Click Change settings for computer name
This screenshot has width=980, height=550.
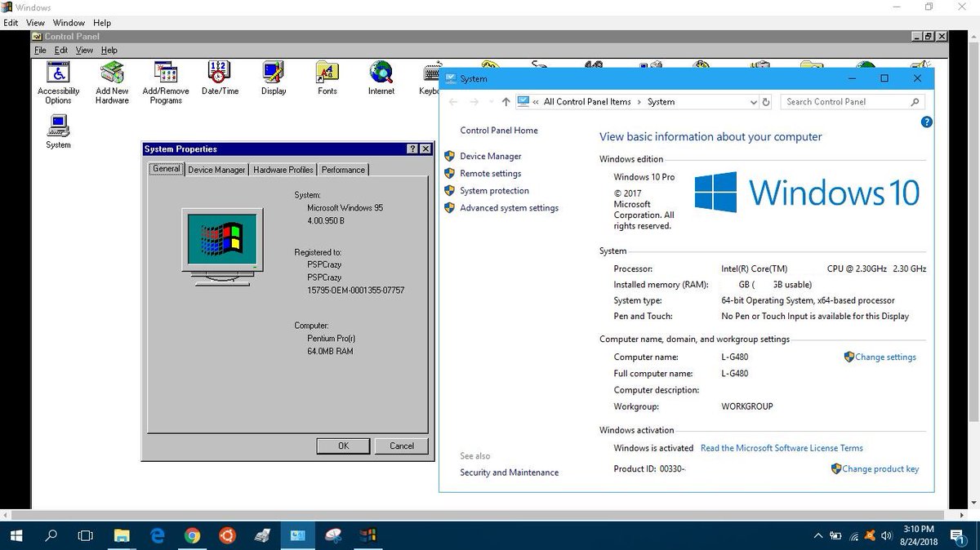(x=886, y=357)
